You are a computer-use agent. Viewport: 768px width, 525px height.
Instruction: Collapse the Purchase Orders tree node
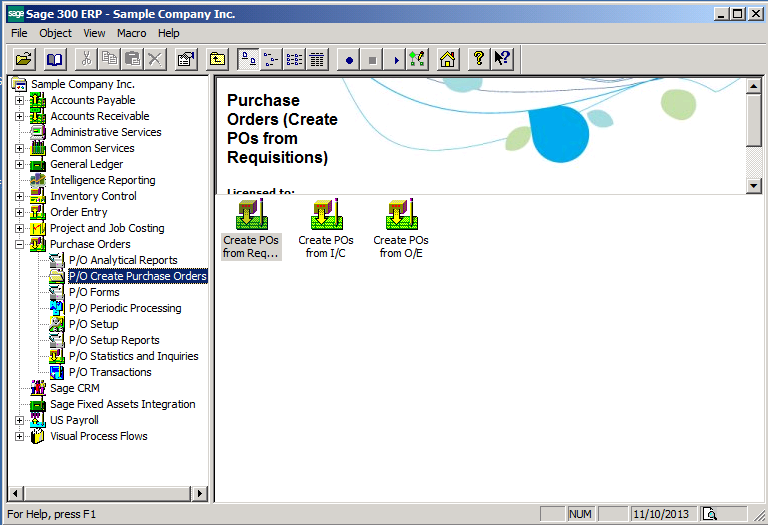(x=19, y=244)
